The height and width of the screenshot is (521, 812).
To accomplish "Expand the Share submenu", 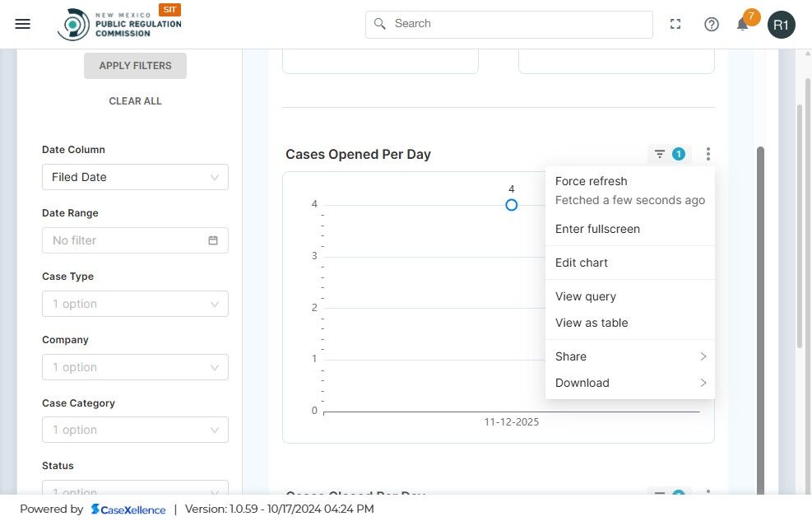I will pyautogui.click(x=630, y=356).
